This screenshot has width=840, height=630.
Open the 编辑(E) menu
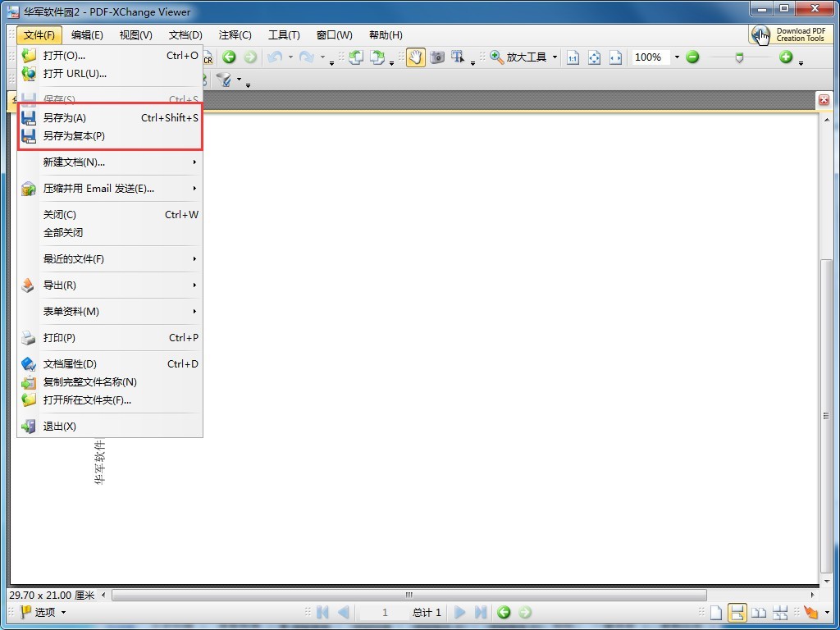tap(87, 35)
